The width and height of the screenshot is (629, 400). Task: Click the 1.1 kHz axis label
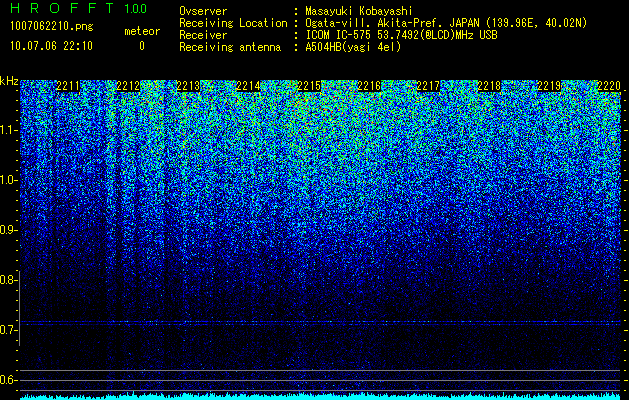pos(9,130)
